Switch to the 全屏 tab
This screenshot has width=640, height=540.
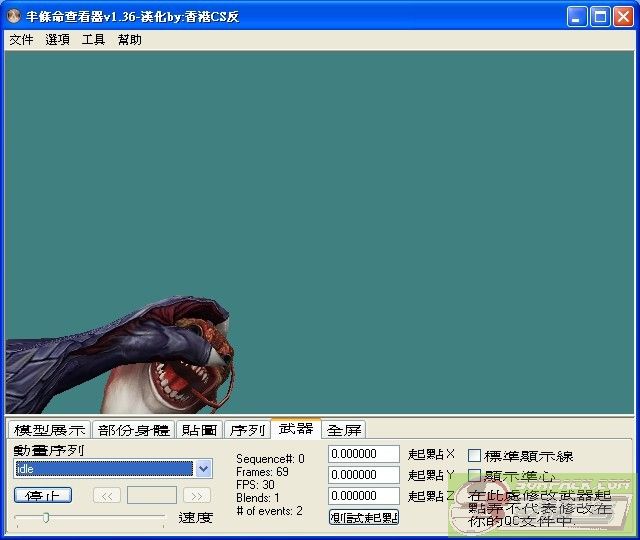pos(344,430)
